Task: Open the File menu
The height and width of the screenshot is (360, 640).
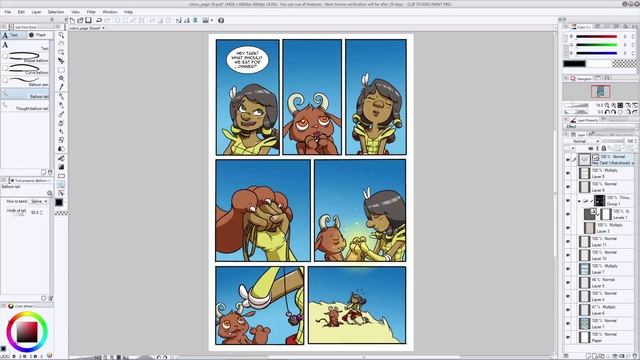Action: pos(8,12)
